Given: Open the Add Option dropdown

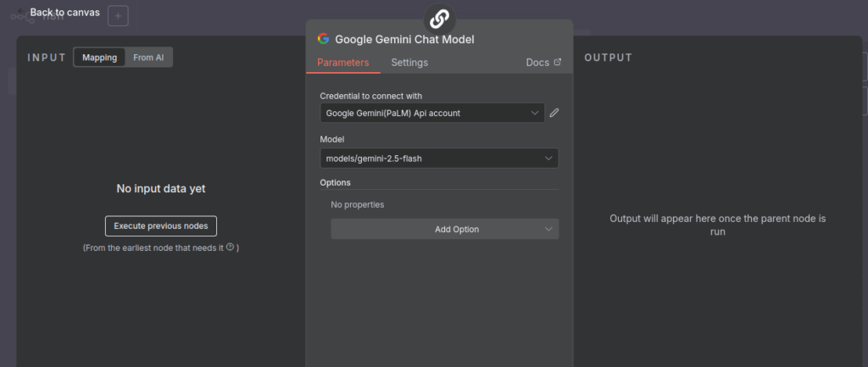Looking at the screenshot, I should 444,229.
